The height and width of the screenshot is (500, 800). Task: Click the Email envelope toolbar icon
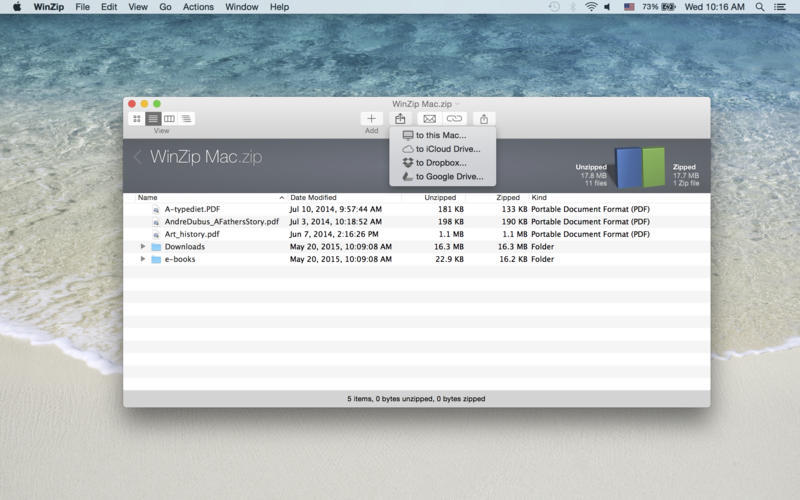click(429, 118)
